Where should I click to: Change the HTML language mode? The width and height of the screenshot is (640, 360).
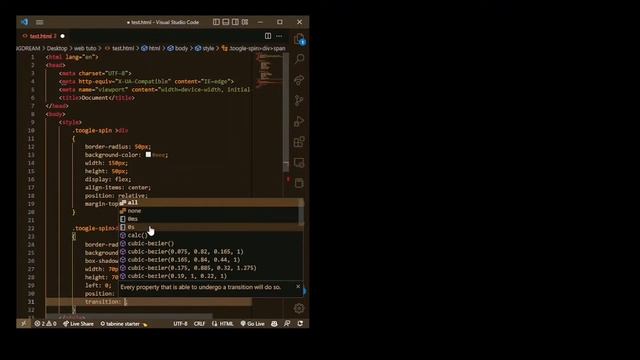[223, 323]
